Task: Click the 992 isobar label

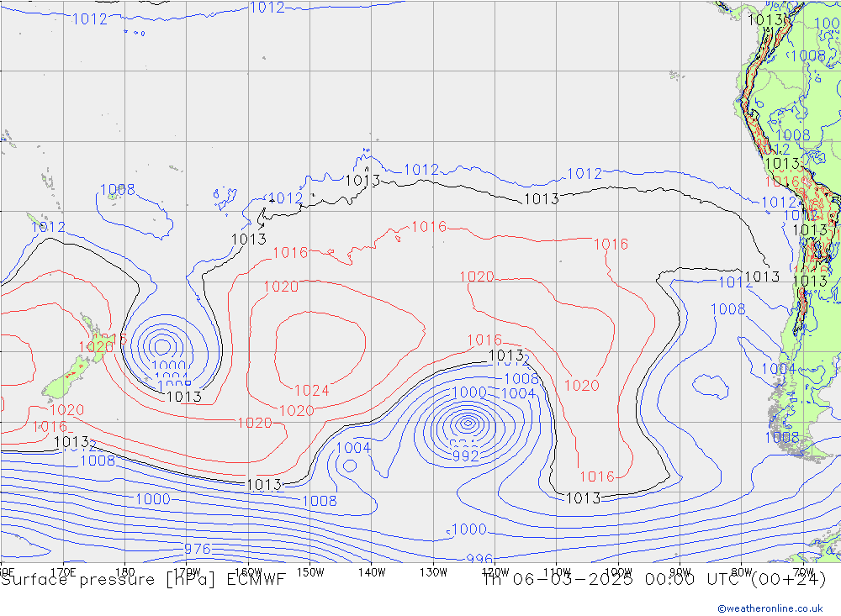Action: [465, 456]
